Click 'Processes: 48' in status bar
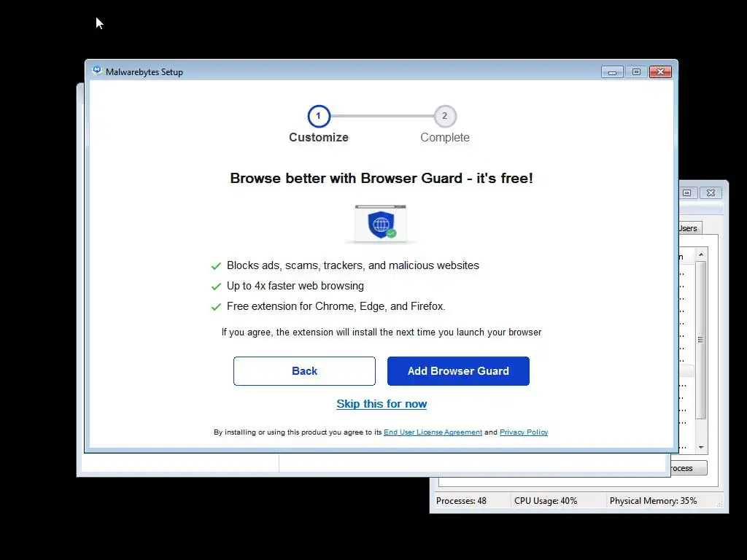This screenshot has width=747, height=560. pos(461,501)
